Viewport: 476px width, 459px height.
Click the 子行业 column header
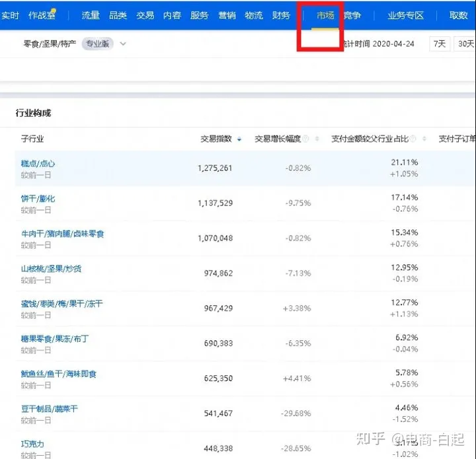32,139
